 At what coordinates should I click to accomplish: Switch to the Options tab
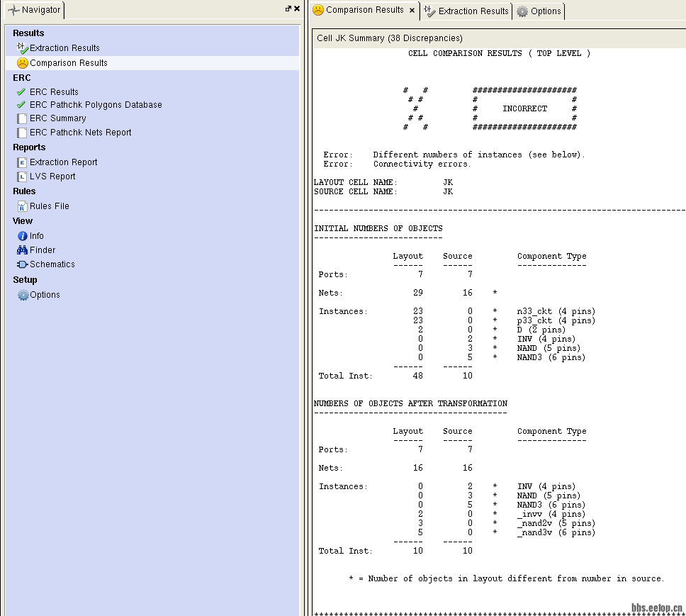(x=539, y=11)
